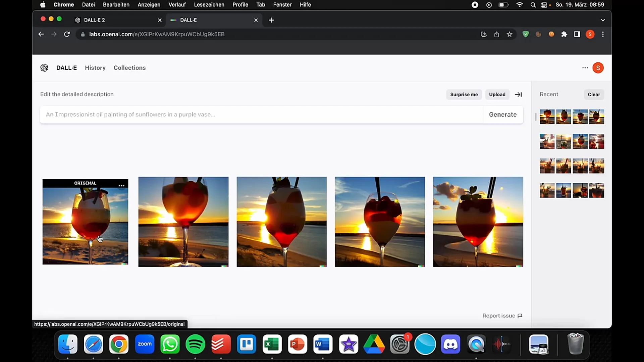Toggle the upload image option

tap(497, 94)
